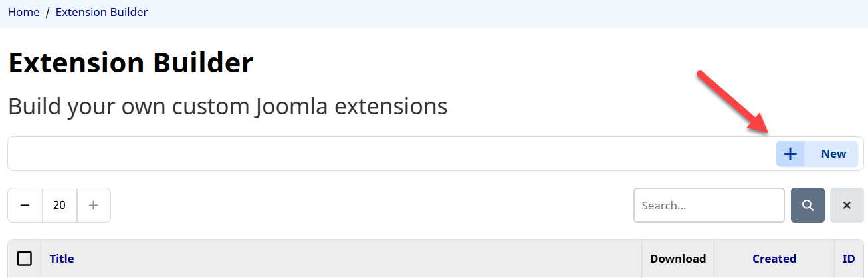
Task: Click the Extension Builder page heading
Action: (130, 63)
